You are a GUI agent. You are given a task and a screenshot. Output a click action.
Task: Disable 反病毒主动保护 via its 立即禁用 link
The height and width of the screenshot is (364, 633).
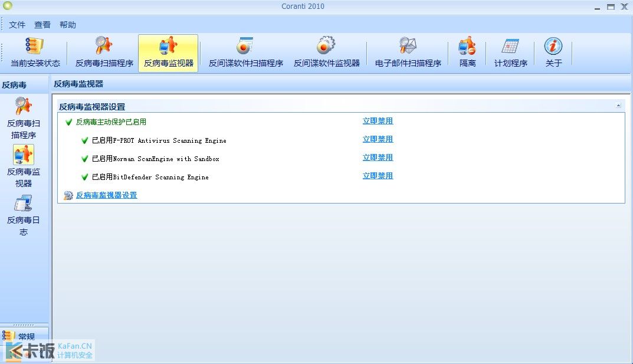[x=378, y=121]
